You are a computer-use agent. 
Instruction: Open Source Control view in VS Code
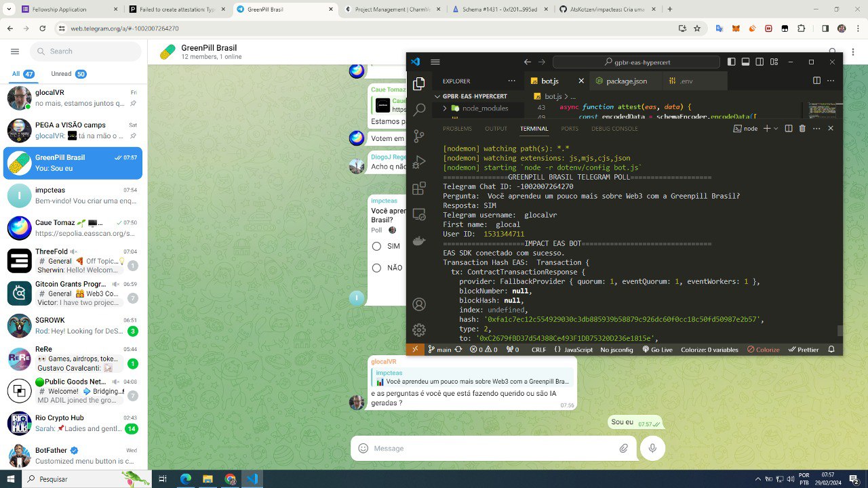tap(419, 136)
